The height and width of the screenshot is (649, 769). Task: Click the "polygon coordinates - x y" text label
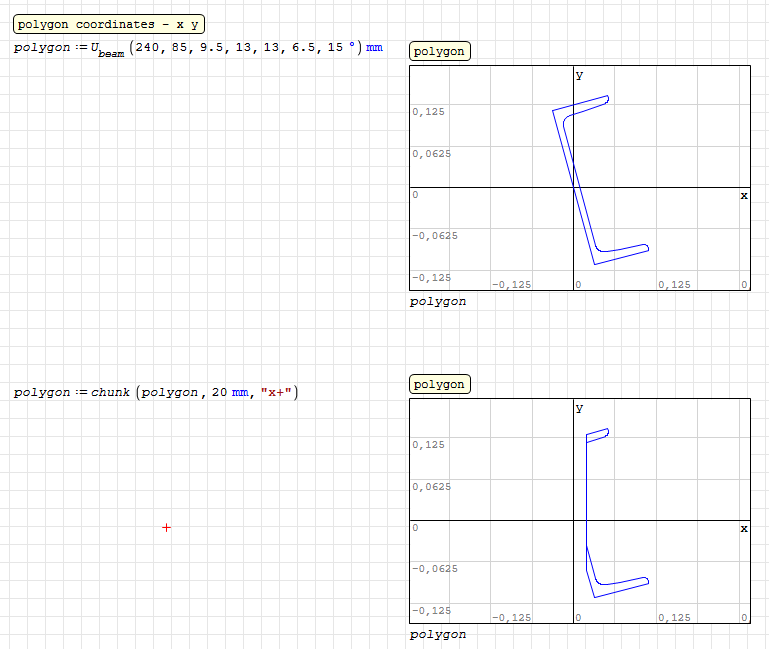(x=108, y=25)
